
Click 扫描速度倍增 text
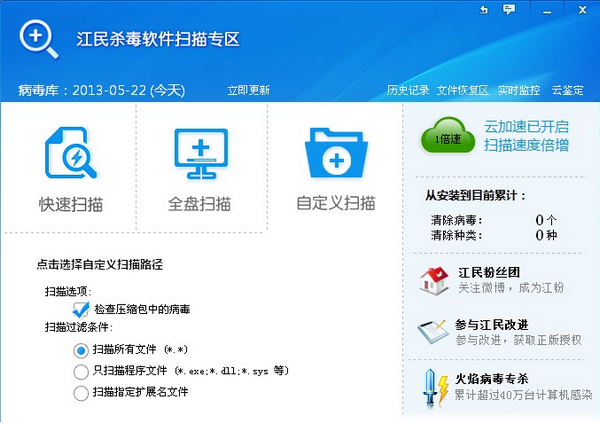coord(527,145)
